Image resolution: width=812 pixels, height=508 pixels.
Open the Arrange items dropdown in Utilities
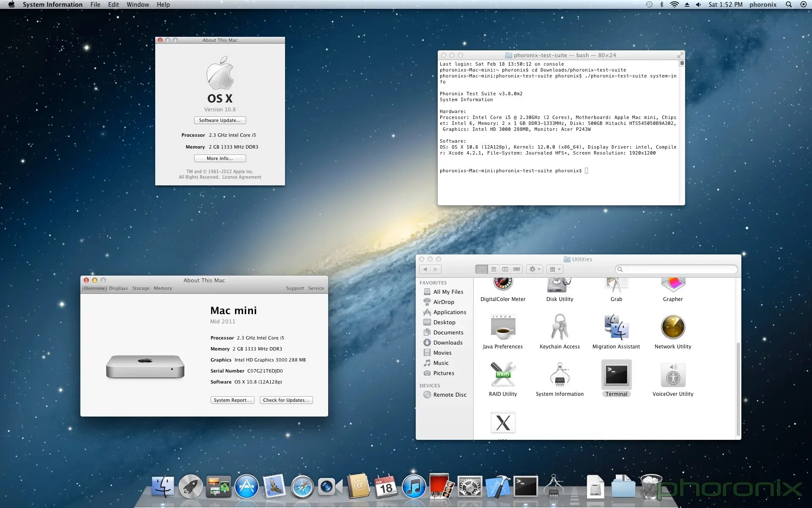(x=555, y=269)
